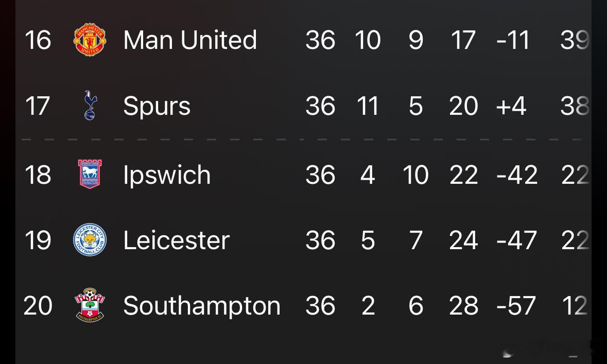Tap the Manchester United crest
The image size is (607, 364).
90,40
